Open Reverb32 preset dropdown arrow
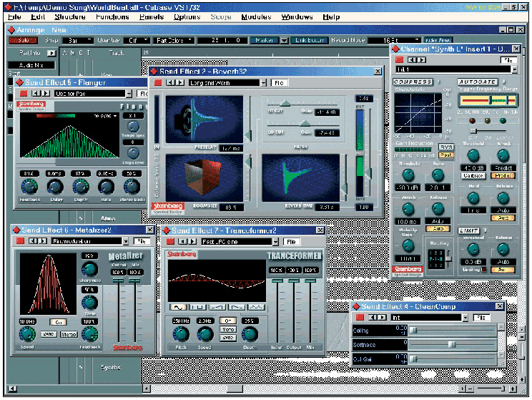Image resolution: width=532 pixels, height=400 pixels. coord(264,83)
